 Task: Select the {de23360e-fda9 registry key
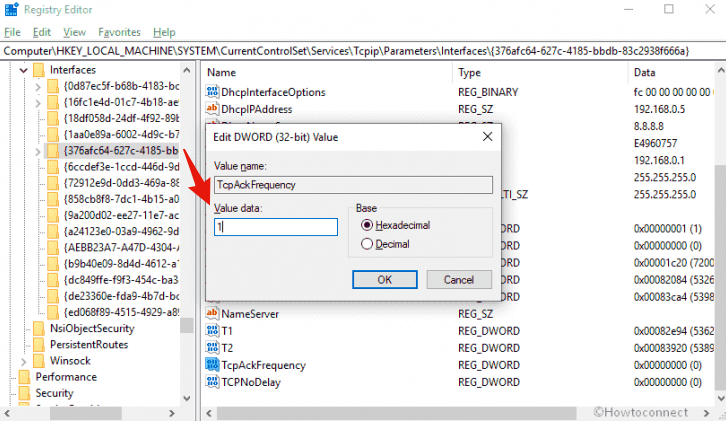121,296
